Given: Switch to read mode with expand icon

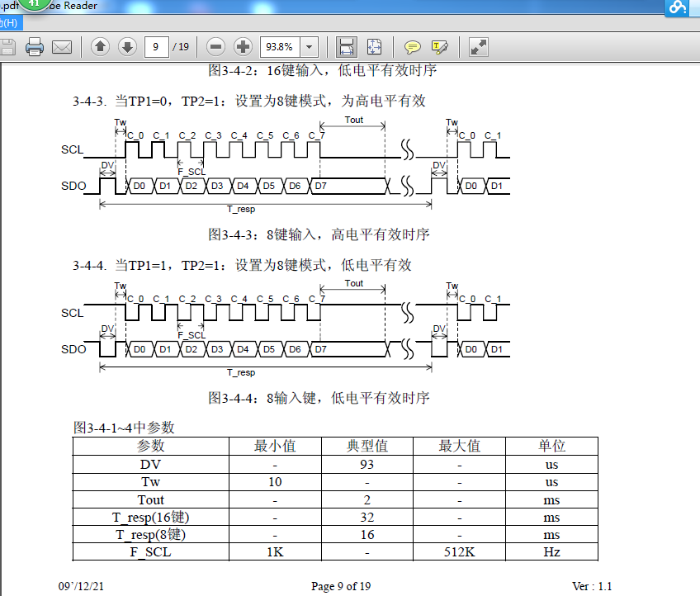Looking at the screenshot, I should coord(479,47).
